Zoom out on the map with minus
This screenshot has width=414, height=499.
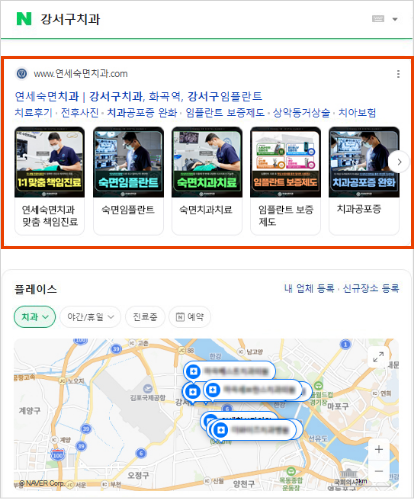coord(379,471)
